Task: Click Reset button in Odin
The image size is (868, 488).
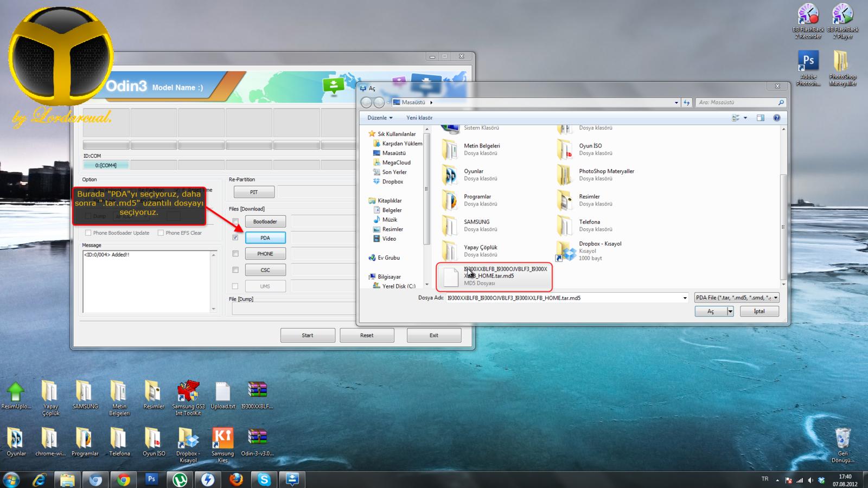Action: [367, 335]
